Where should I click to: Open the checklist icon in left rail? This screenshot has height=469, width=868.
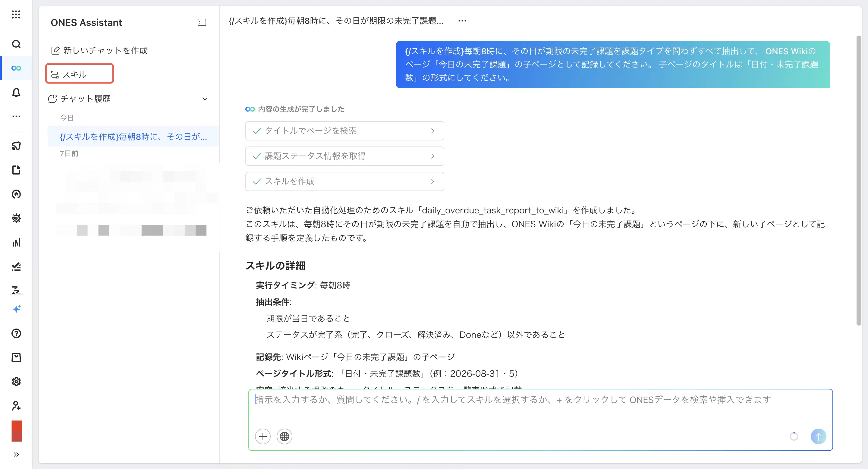(16, 266)
